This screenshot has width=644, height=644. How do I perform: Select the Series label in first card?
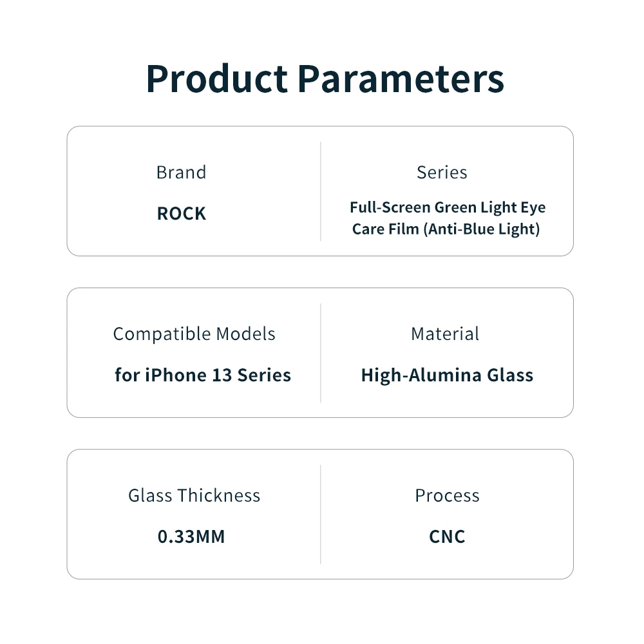click(442, 173)
